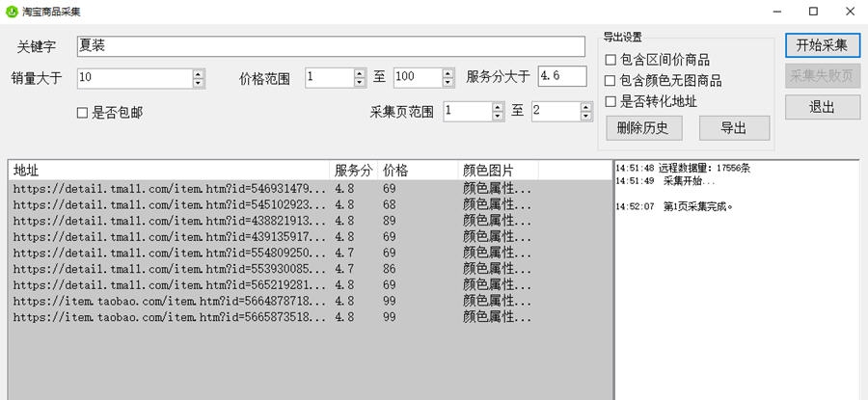Select row with tmall id=438821913

pos(310,221)
